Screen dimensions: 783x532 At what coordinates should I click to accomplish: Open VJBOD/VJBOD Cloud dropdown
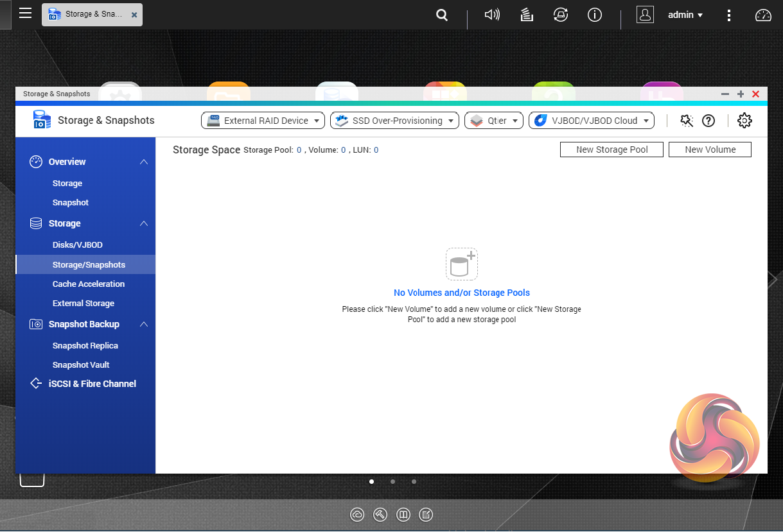[592, 121]
